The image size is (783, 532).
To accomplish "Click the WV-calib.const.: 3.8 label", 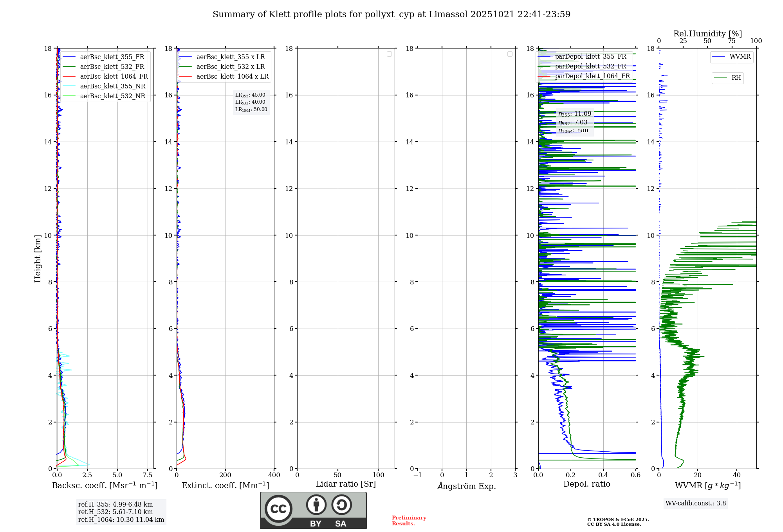I will (x=695, y=503).
